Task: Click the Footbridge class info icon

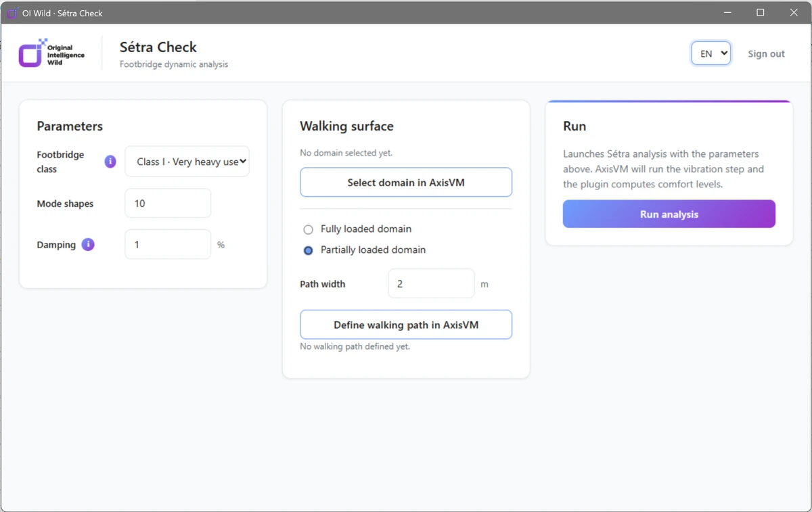Action: pos(110,162)
